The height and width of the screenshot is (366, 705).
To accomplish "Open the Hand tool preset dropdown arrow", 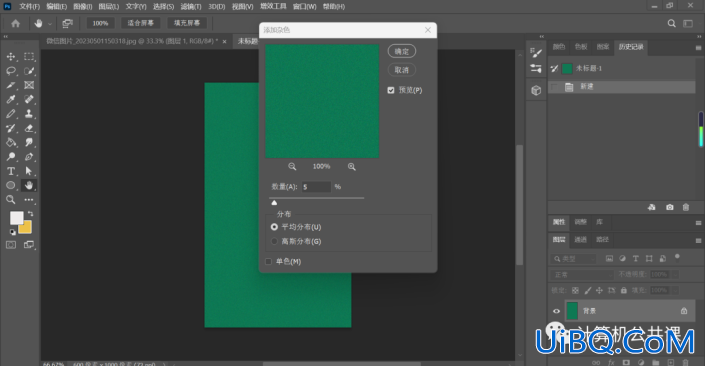I will pyautogui.click(x=50, y=24).
